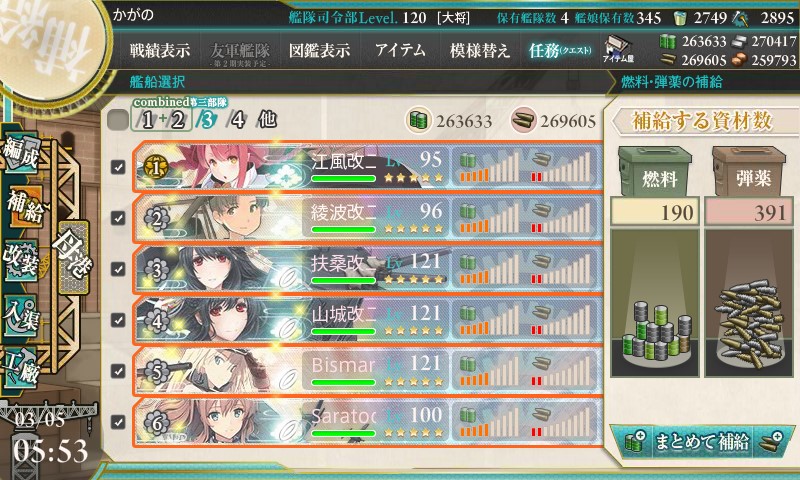Viewport: 800px width, 480px height.
Task: Open the アイテム屋 item shop icon
Action: (x=618, y=49)
